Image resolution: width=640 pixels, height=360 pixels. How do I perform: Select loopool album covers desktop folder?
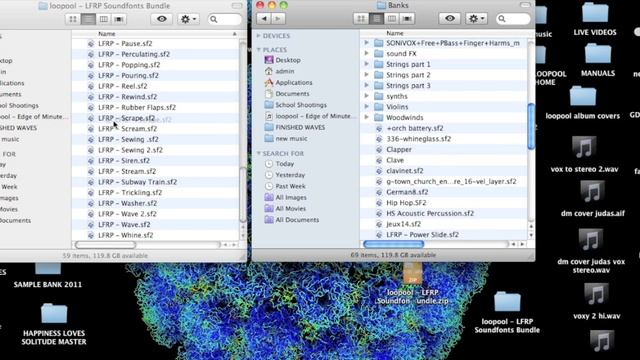click(x=582, y=102)
